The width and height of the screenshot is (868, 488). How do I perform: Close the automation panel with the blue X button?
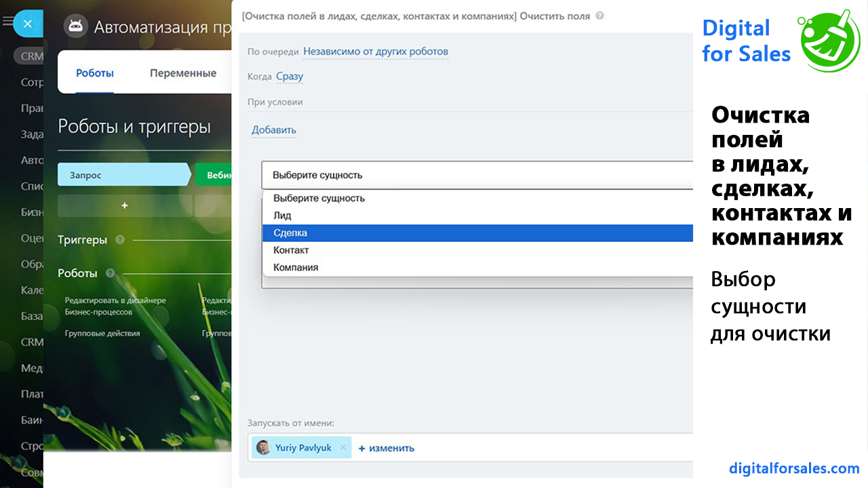click(28, 24)
